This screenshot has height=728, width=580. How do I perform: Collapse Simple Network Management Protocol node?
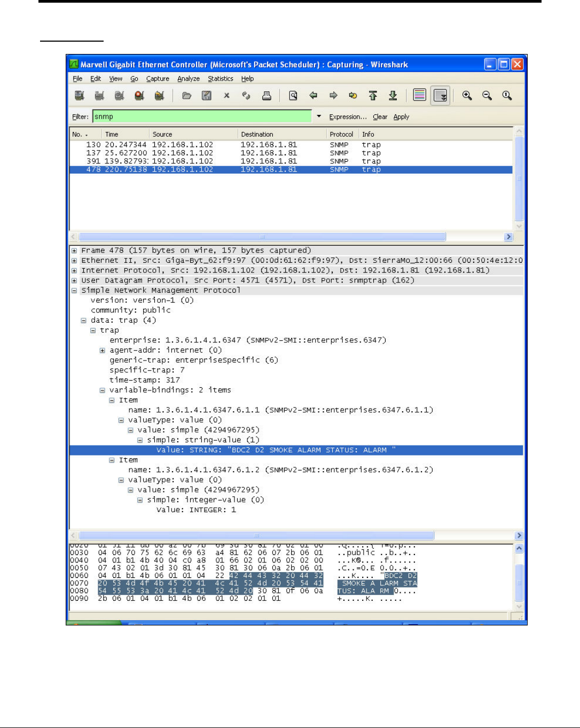74,291
